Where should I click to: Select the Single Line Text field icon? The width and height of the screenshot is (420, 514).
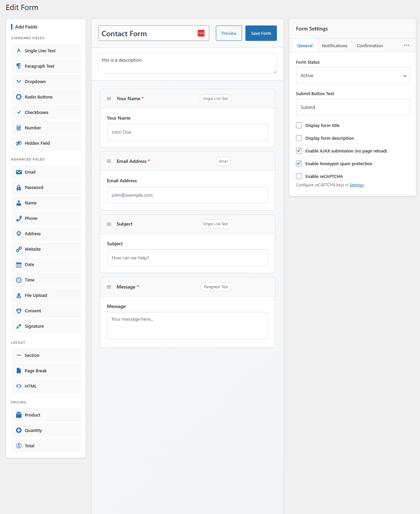pyautogui.click(x=19, y=51)
